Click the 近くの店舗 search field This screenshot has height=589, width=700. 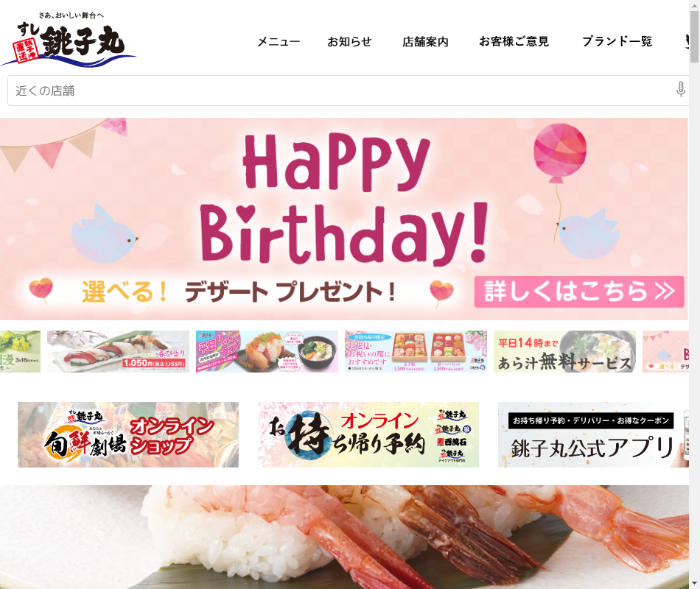(x=349, y=91)
